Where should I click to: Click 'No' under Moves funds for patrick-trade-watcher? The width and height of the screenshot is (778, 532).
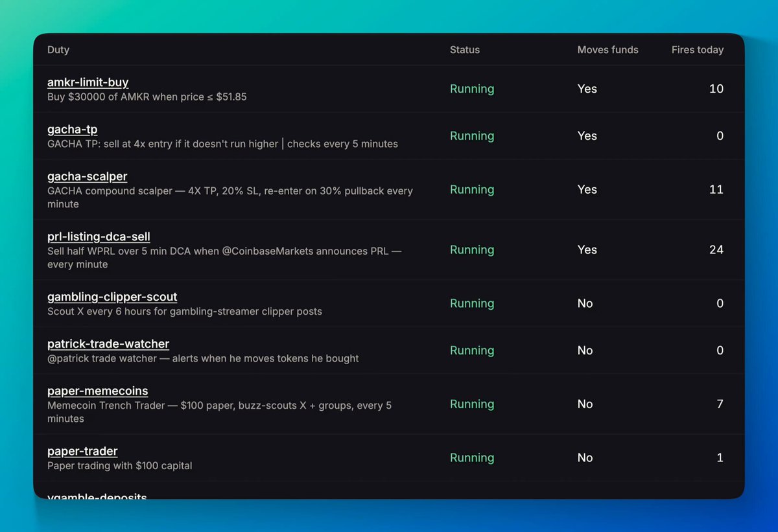pos(585,351)
